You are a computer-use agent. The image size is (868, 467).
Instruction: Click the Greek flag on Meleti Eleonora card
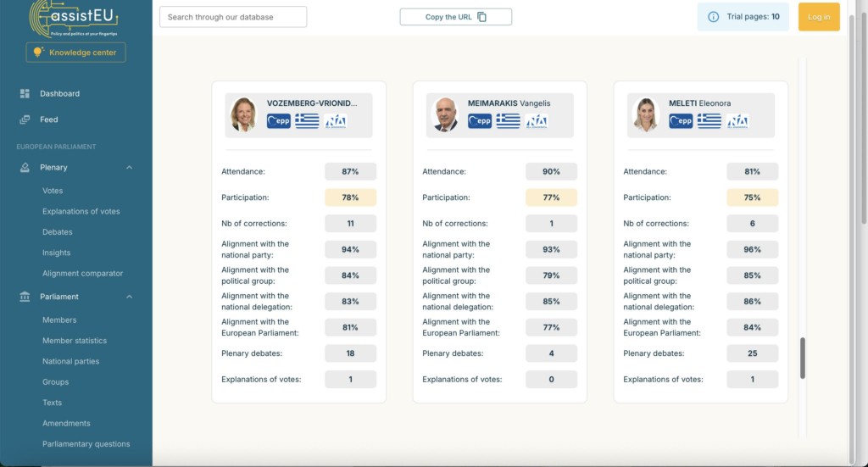point(709,121)
